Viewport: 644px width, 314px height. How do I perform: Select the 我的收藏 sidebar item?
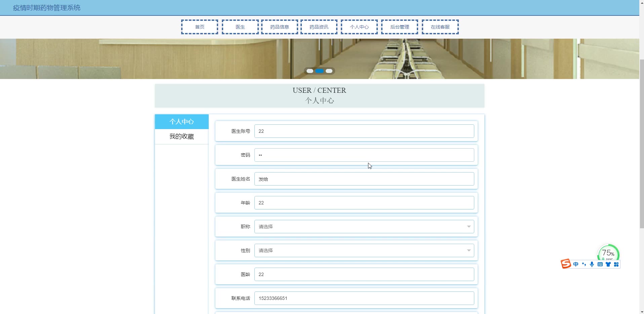(x=182, y=136)
